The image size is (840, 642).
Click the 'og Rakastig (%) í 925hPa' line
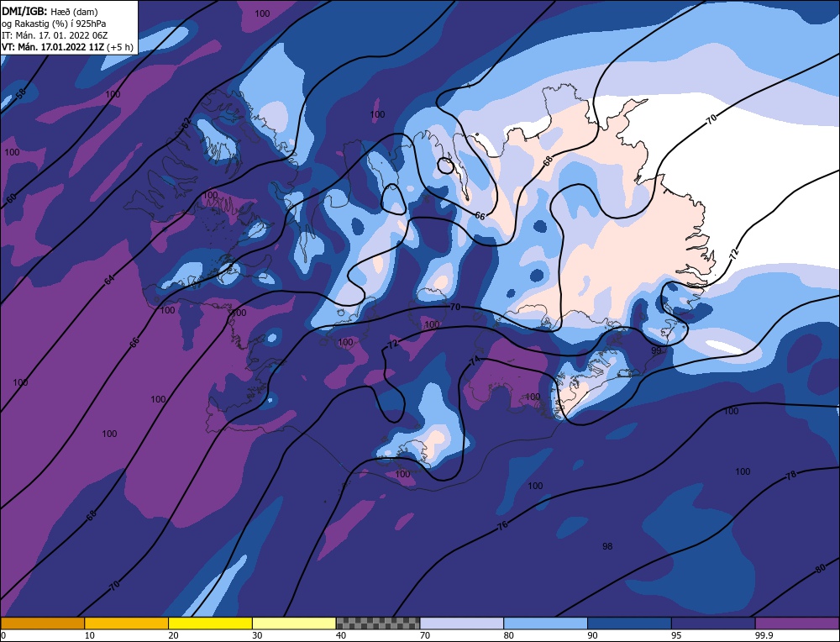pyautogui.click(x=54, y=24)
